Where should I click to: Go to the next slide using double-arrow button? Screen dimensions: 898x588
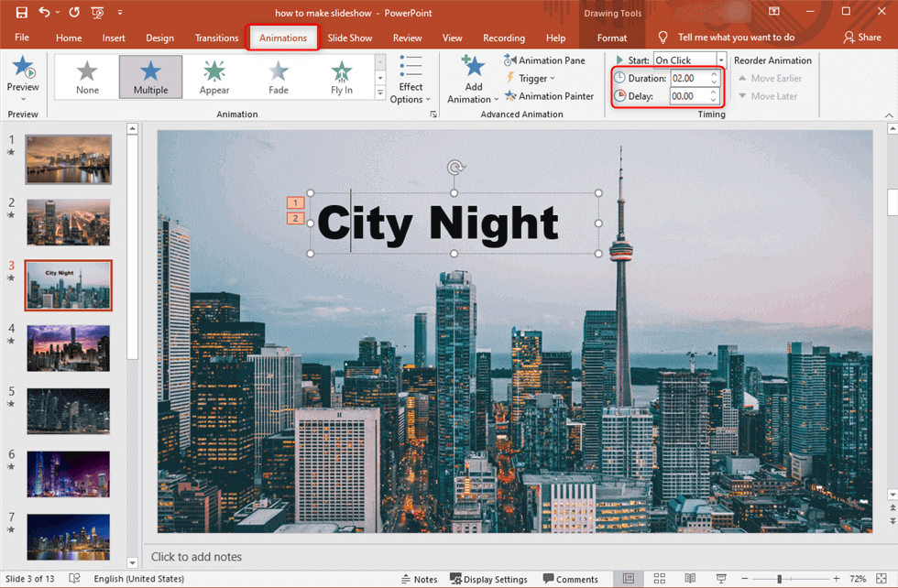pos(893,521)
